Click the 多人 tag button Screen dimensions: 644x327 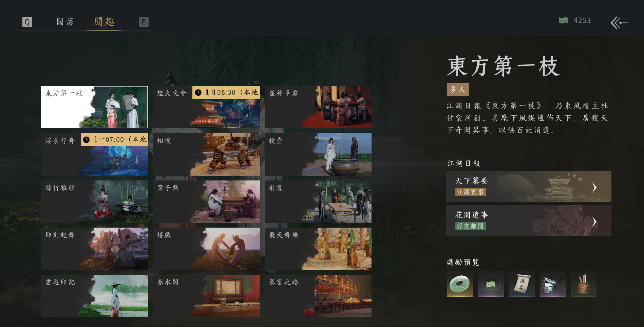[458, 89]
